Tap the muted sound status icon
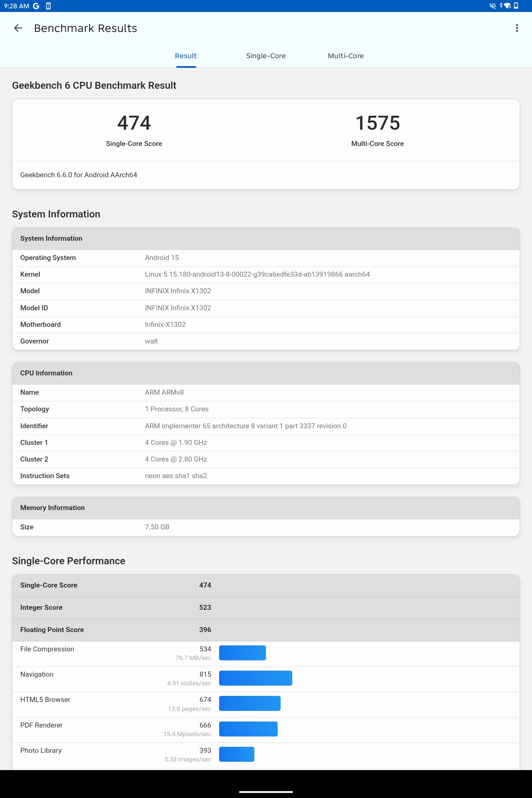This screenshot has height=798, width=532. [492, 6]
